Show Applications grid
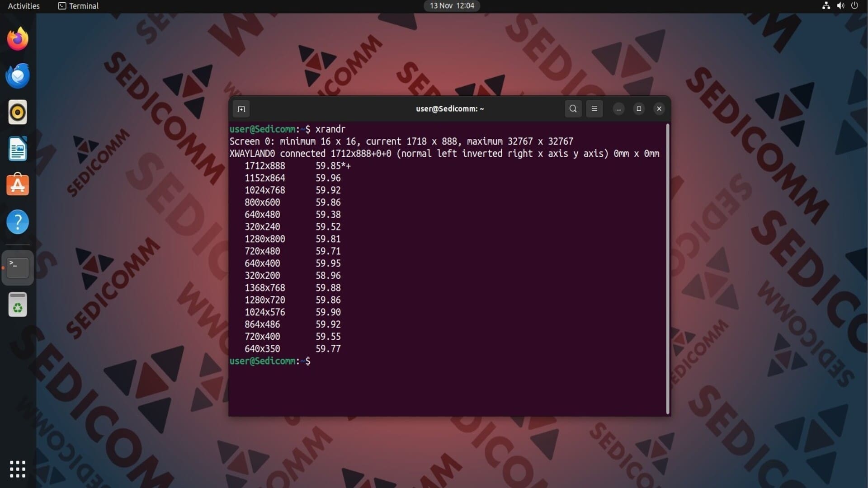Viewport: 868px width, 488px height. [18, 469]
